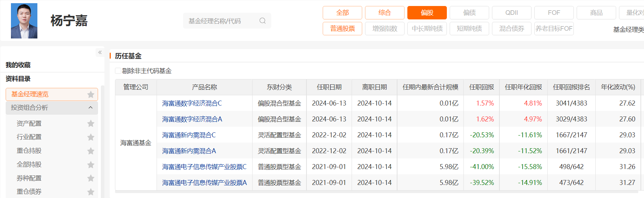Choose 中长期纯债 sub-category

point(427,29)
